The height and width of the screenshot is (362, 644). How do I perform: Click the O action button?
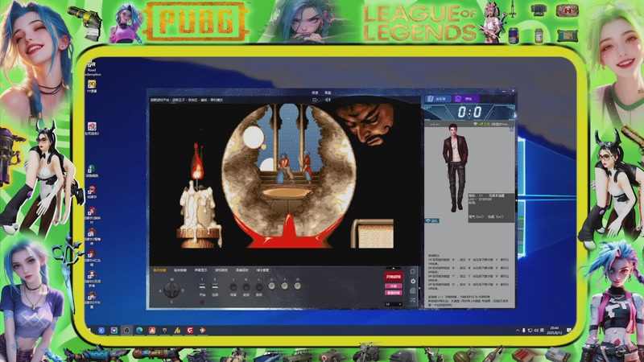click(297, 286)
